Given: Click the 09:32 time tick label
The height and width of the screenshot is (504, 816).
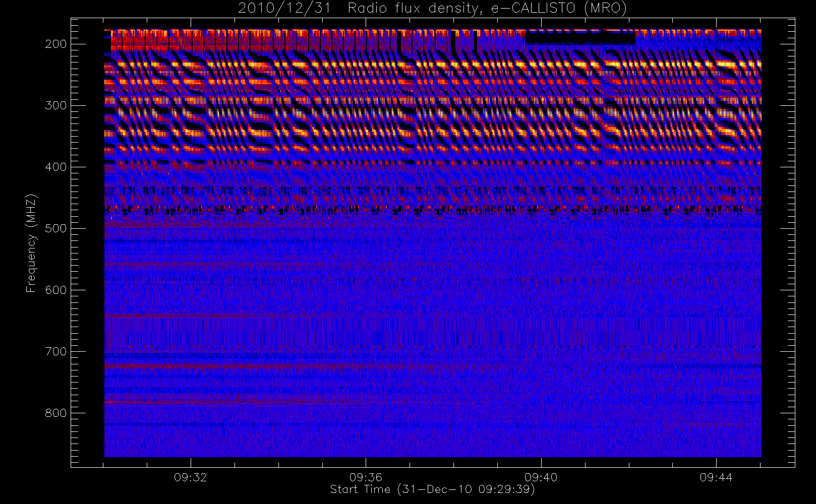Looking at the screenshot, I should 191,477.
